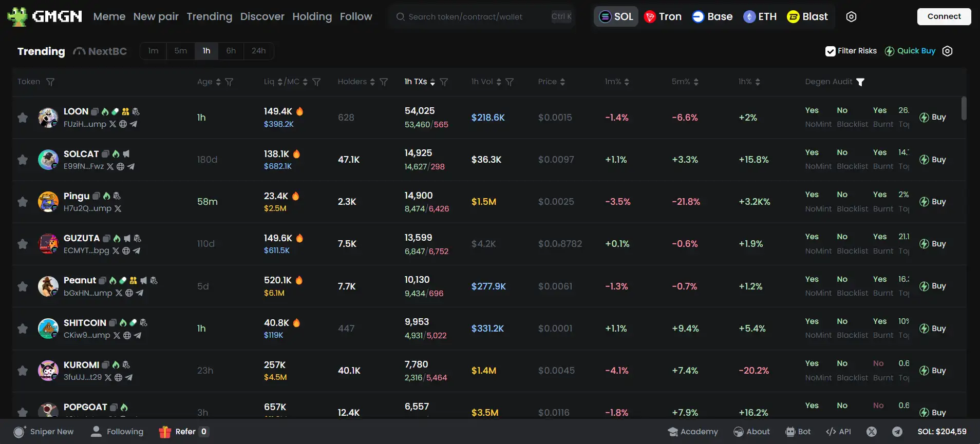Open X social icon in footer
This screenshot has width=980, height=444.
tap(872, 432)
